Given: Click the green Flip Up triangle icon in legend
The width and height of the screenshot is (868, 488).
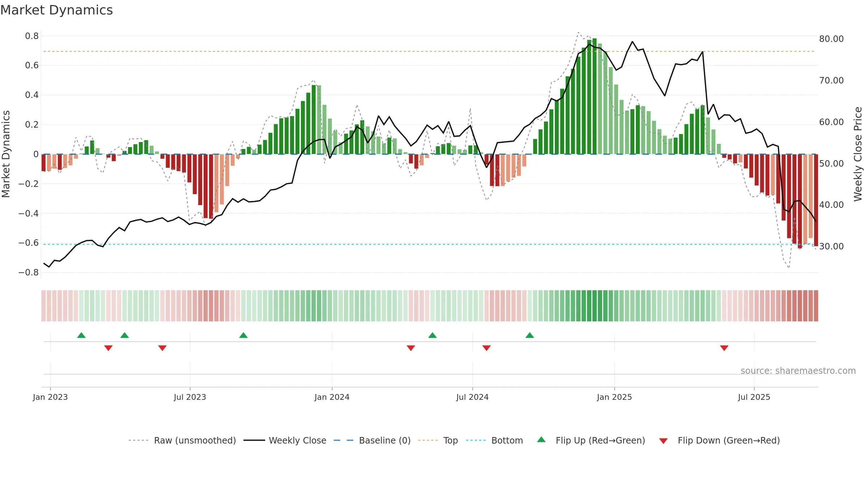Looking at the screenshot, I should pyautogui.click(x=541, y=440).
